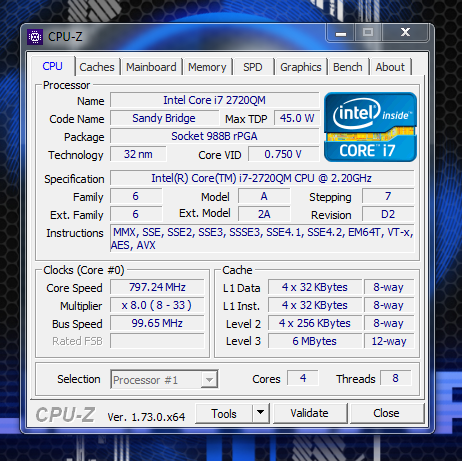Click the L1 Inst. '4 x 32 KBytes' value
This screenshot has width=462, height=461.
(x=315, y=305)
